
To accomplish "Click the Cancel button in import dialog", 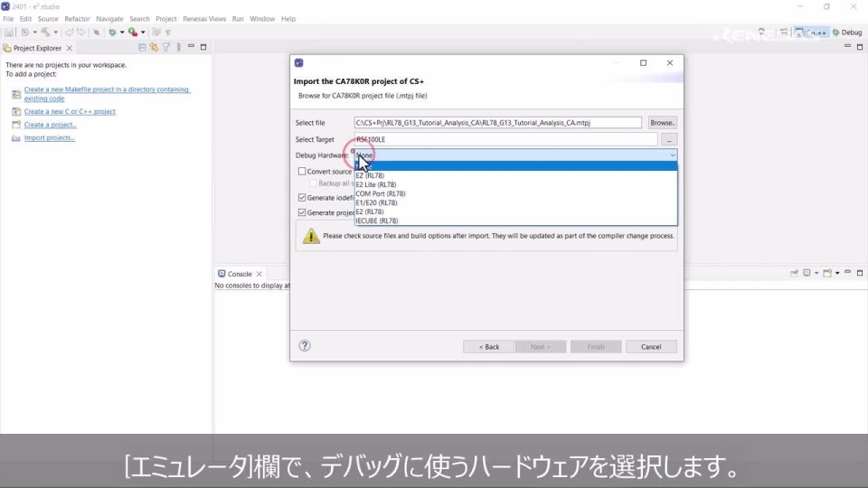I will pyautogui.click(x=651, y=347).
